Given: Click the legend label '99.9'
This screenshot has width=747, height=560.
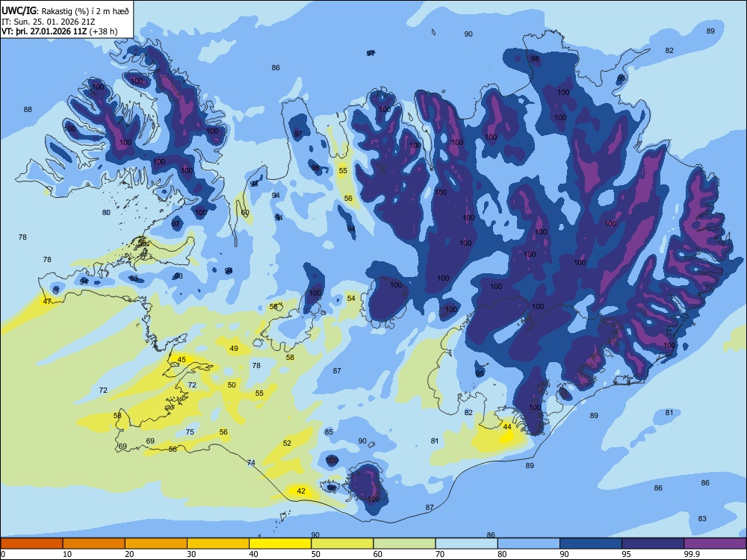Looking at the screenshot, I should [x=692, y=554].
